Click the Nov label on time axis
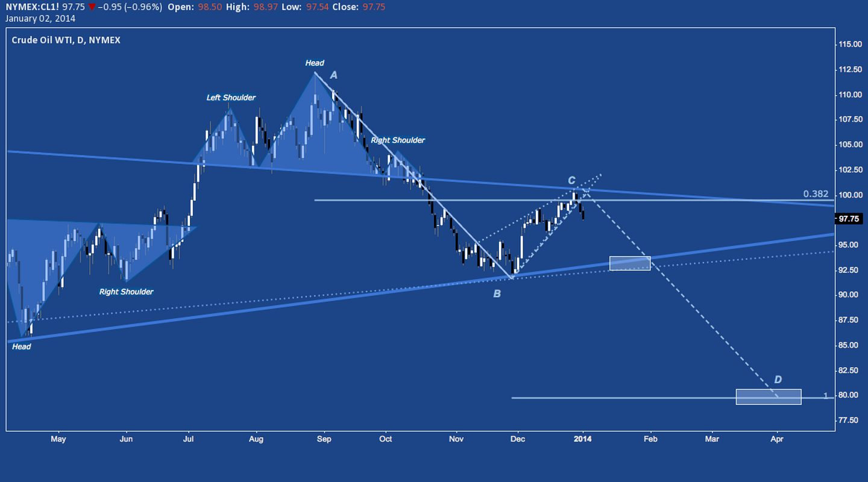The width and height of the screenshot is (868, 482). click(456, 439)
